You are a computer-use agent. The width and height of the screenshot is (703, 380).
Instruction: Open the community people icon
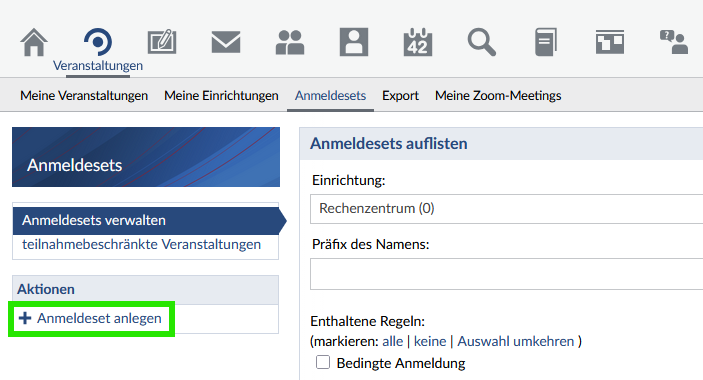pyautogui.click(x=290, y=42)
